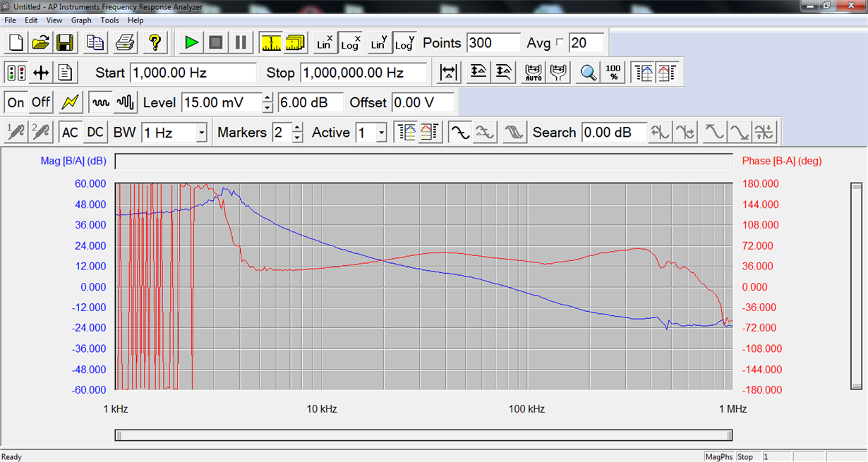Click the multi-trace overlay curves icon
The image size is (868, 462).
point(514,132)
